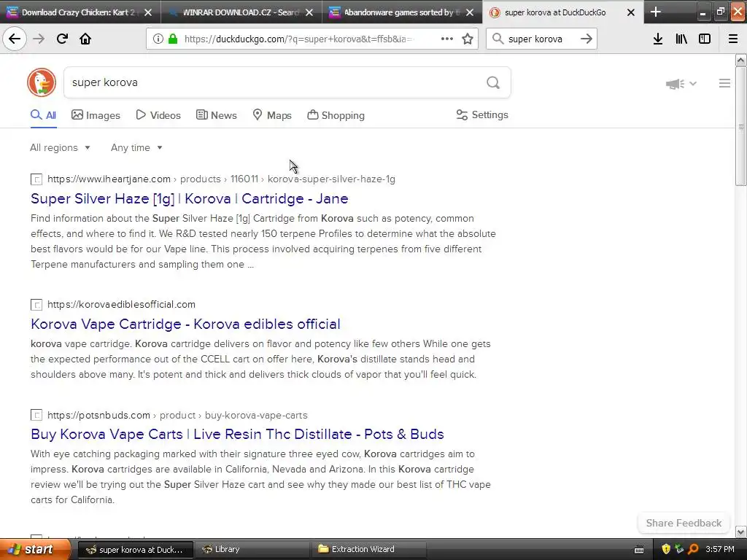
Task: Click the vertical scrollbar thumb
Action: tap(741, 126)
